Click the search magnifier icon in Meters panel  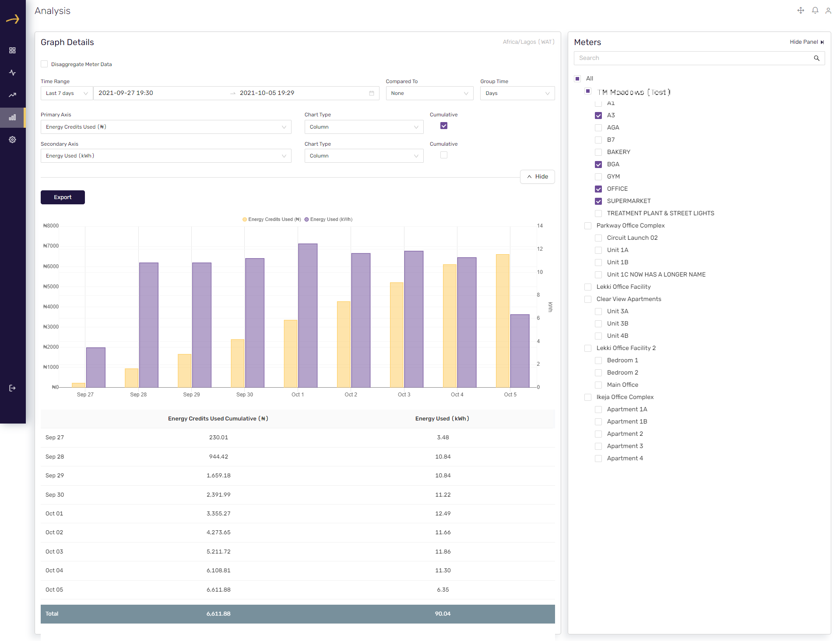[816, 58]
